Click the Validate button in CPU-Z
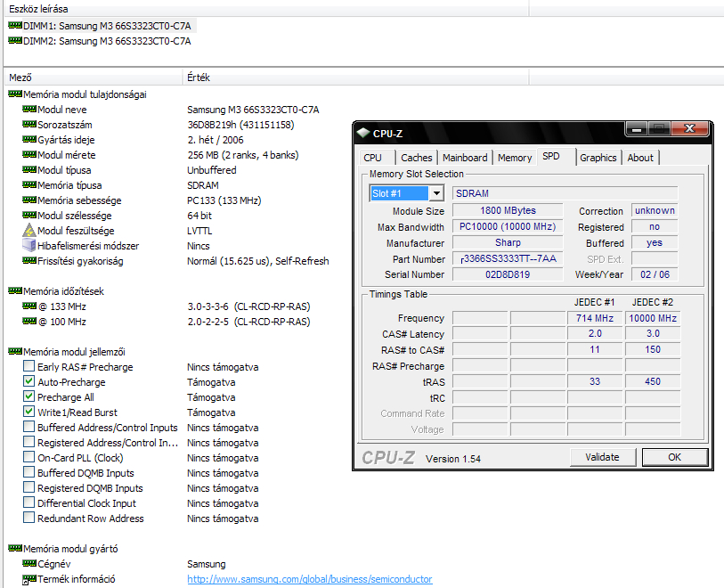 coord(603,457)
